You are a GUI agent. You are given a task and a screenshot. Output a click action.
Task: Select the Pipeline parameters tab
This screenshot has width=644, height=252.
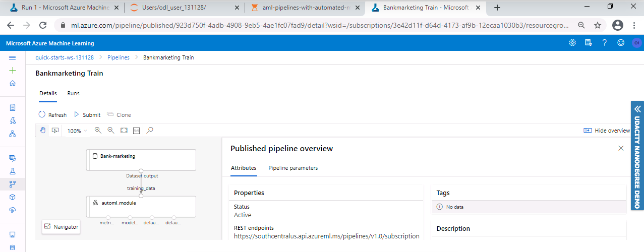(x=293, y=168)
